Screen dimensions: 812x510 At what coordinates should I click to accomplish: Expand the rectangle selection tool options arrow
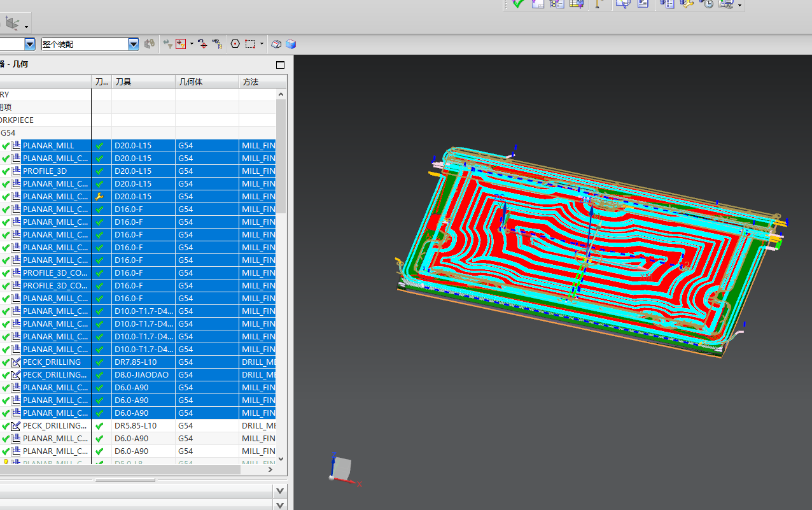[x=262, y=44]
